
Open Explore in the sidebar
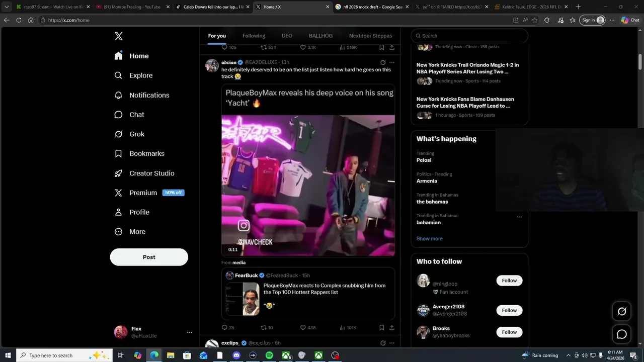[133, 75]
